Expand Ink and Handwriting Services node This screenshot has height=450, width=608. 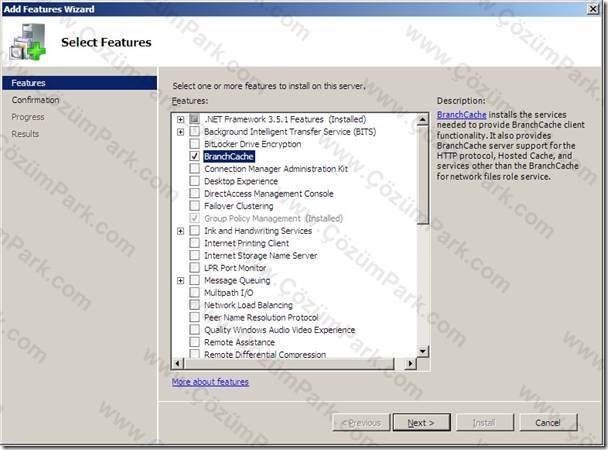pos(180,231)
